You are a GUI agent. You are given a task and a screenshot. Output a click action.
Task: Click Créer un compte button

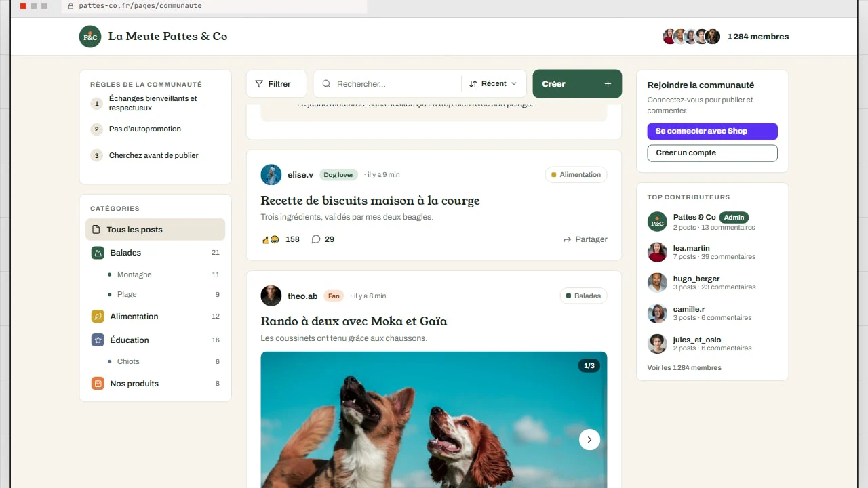point(712,153)
